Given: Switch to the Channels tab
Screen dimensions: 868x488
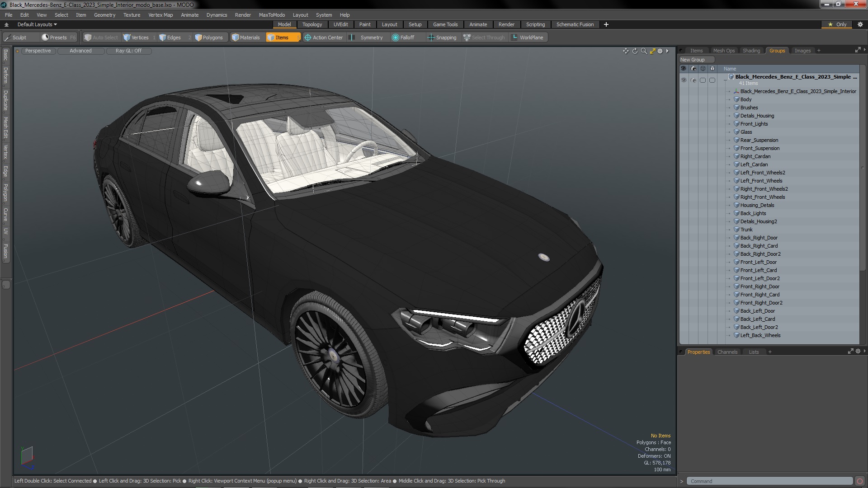Looking at the screenshot, I should point(727,352).
